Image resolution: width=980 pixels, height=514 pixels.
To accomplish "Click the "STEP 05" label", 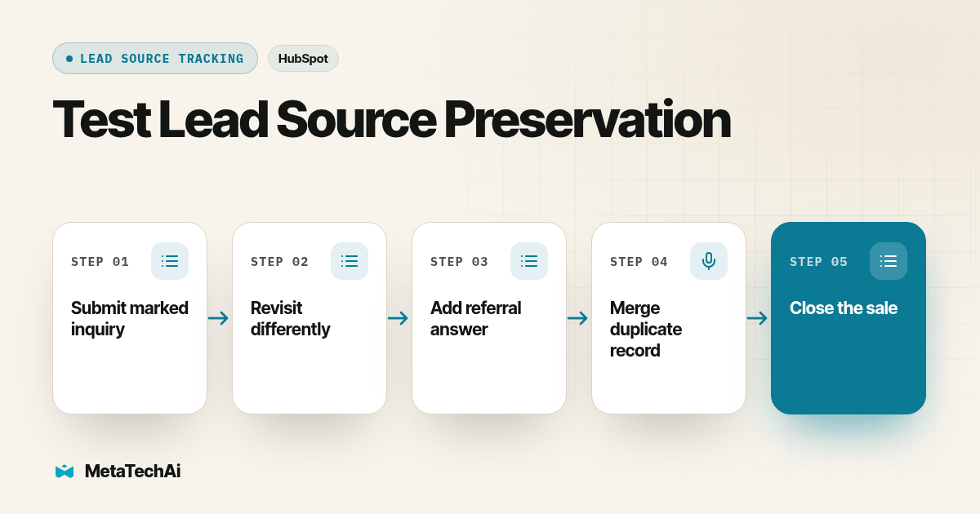I will [x=819, y=262].
